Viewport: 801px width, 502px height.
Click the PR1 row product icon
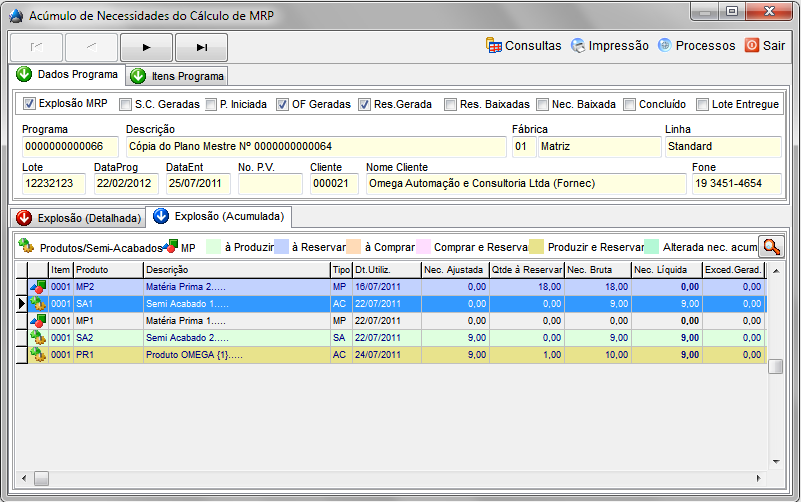click(x=38, y=354)
